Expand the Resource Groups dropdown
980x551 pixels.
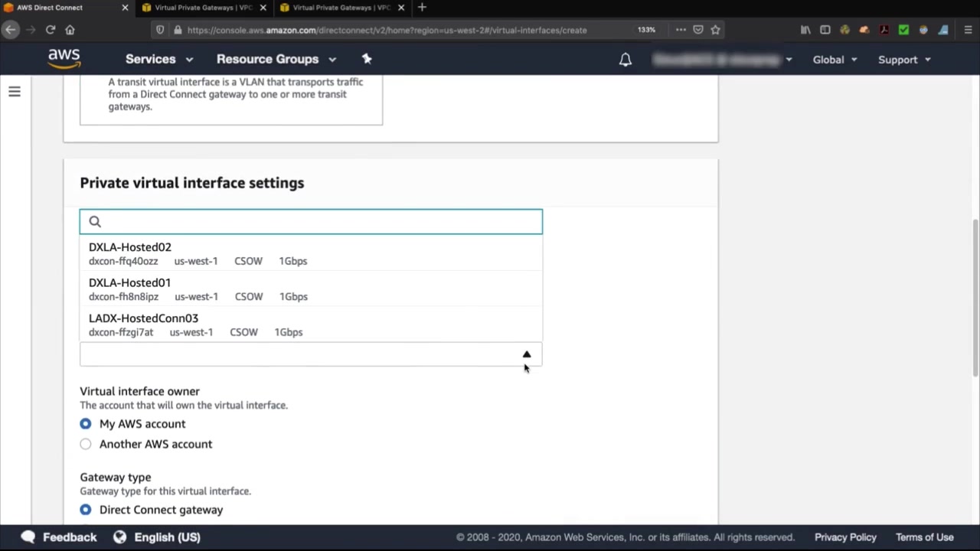coord(276,59)
